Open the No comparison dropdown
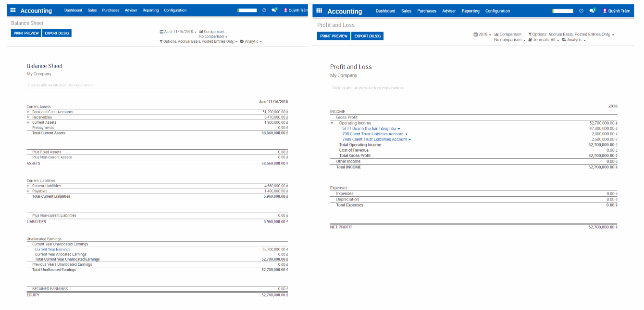 (x=213, y=36)
